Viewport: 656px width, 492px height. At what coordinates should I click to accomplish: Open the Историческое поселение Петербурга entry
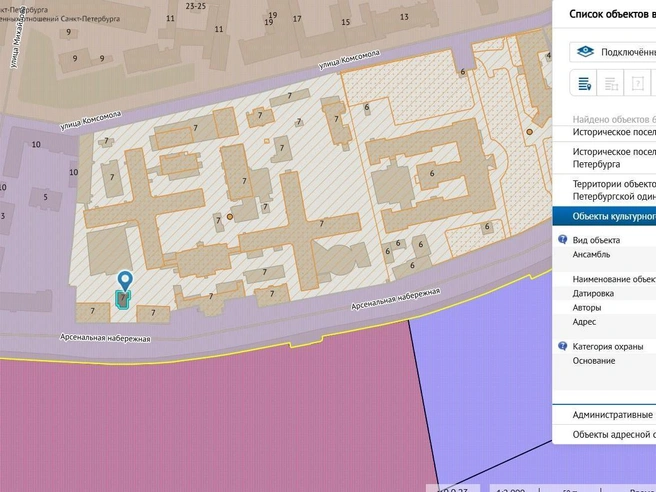(604, 158)
